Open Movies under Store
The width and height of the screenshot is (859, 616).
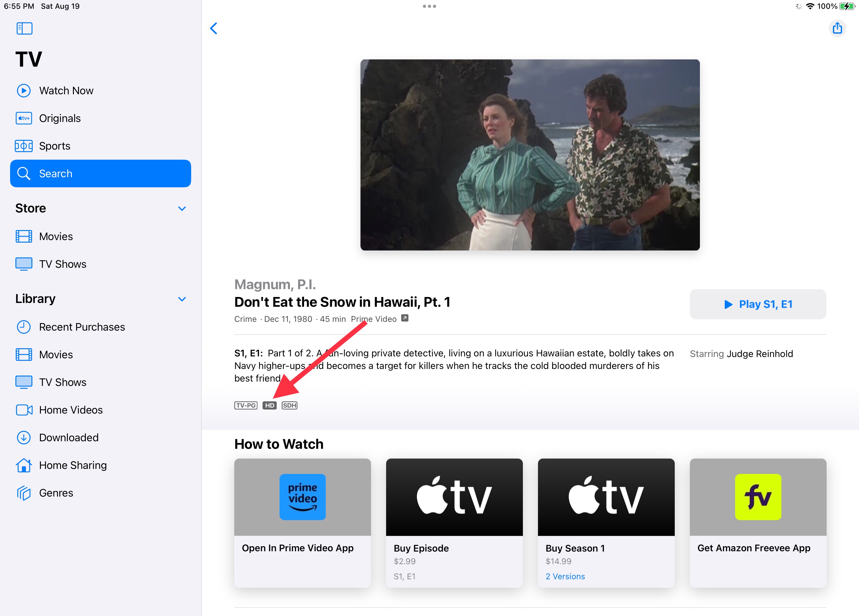(56, 236)
